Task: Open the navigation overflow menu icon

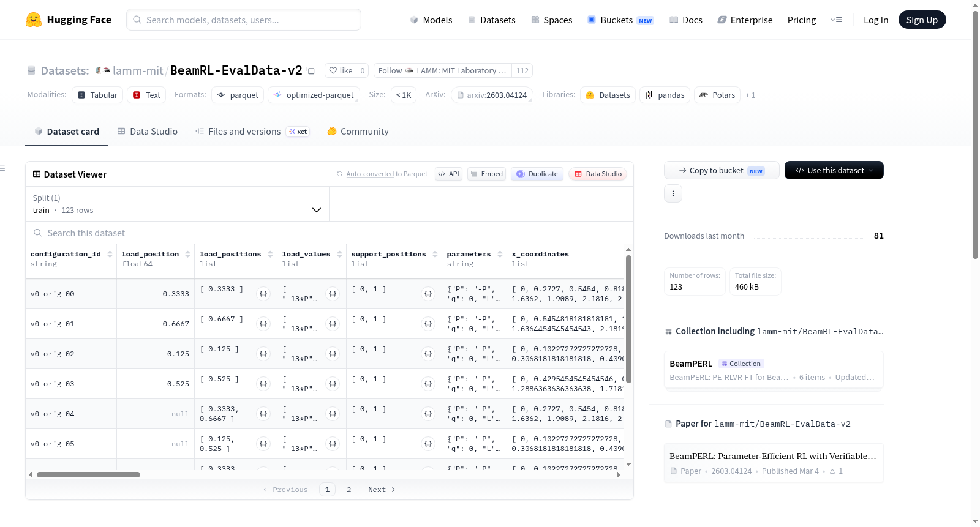Action: tap(836, 20)
